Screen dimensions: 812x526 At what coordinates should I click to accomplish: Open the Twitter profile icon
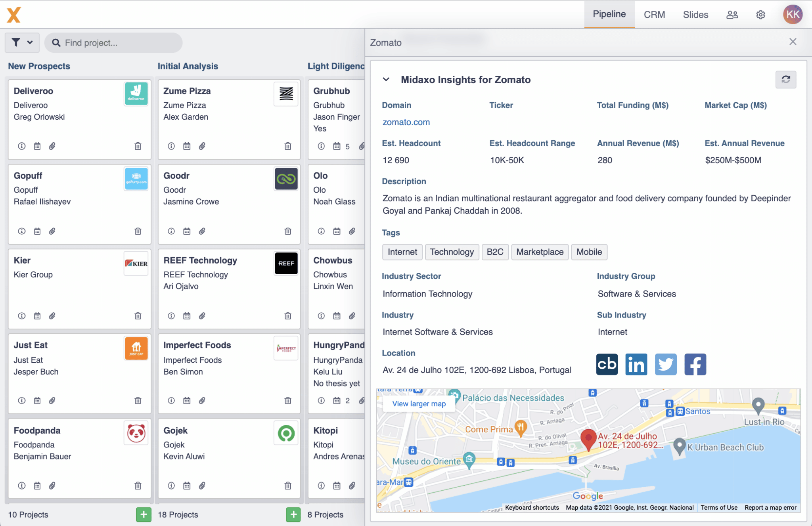point(665,364)
